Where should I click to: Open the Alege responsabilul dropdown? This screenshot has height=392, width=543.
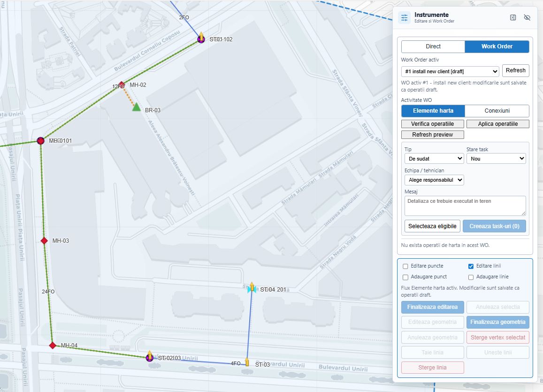click(x=434, y=180)
